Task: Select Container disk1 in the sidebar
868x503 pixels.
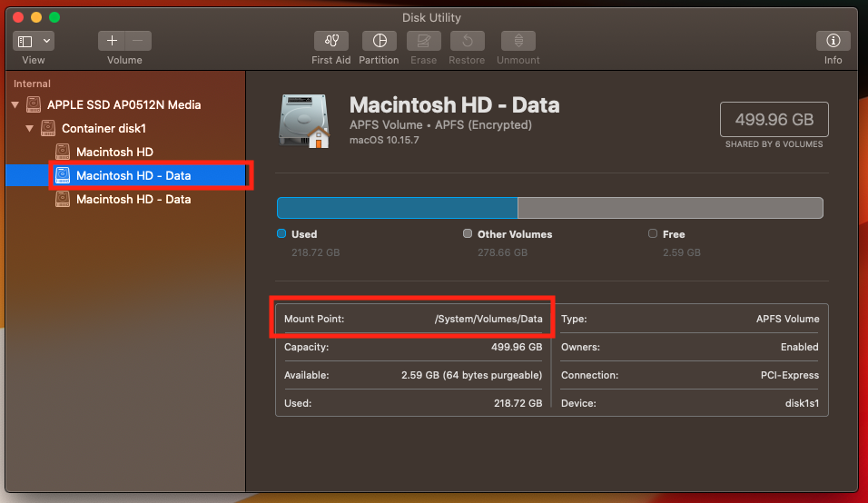Action: 104,128
